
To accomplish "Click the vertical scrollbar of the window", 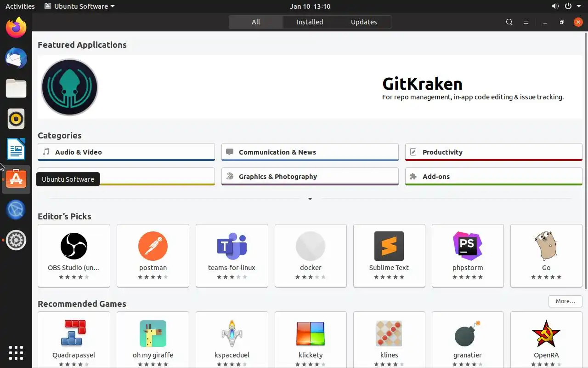I will click(586, 160).
